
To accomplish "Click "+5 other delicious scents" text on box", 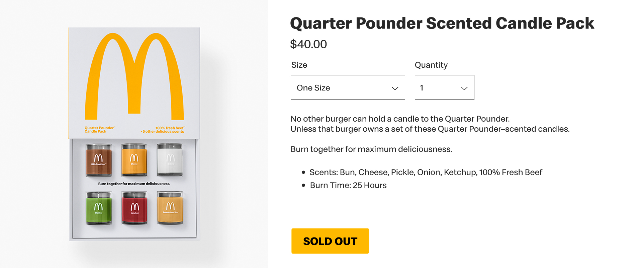I will [x=163, y=132].
